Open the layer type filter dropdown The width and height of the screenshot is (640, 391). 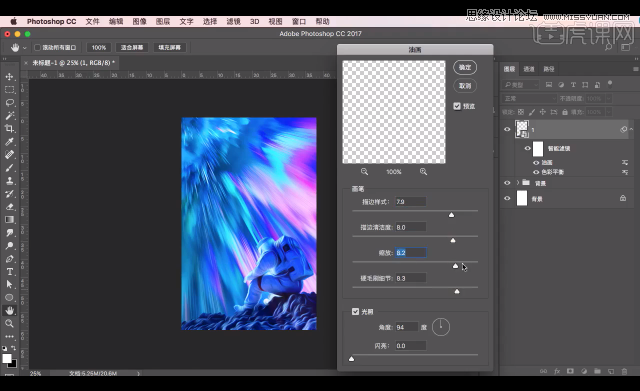coord(521,85)
